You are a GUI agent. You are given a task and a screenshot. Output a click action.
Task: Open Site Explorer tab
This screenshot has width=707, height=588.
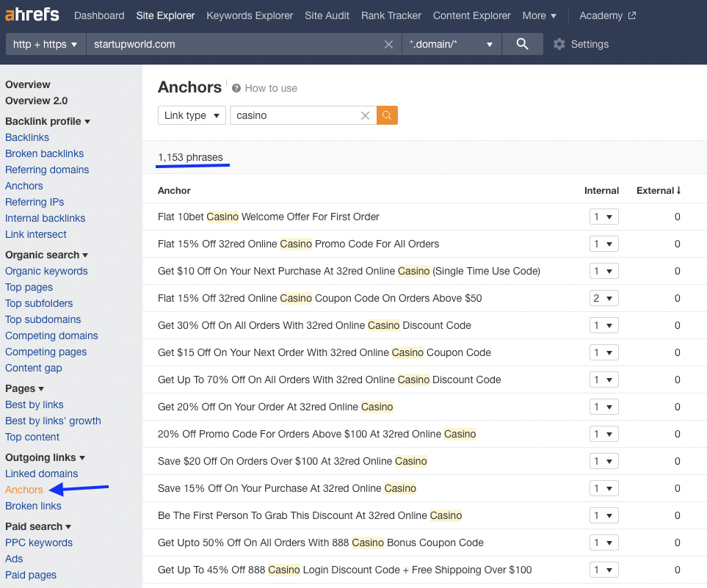[165, 15]
